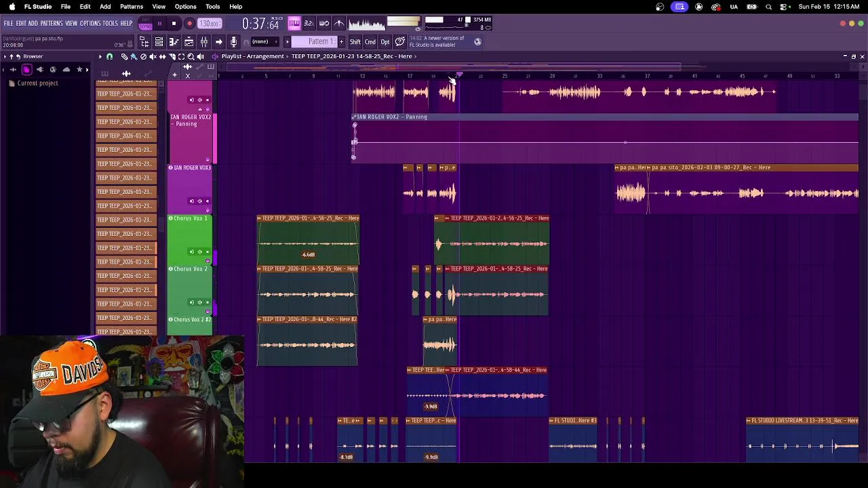The height and width of the screenshot is (488, 868).
Task: Click the globe news icon in hint panel
Action: [477, 41]
